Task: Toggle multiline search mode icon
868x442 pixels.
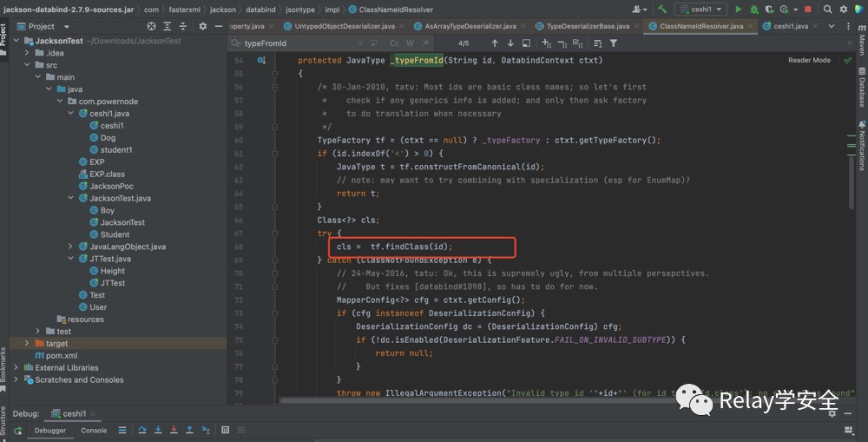Action: [x=598, y=43]
